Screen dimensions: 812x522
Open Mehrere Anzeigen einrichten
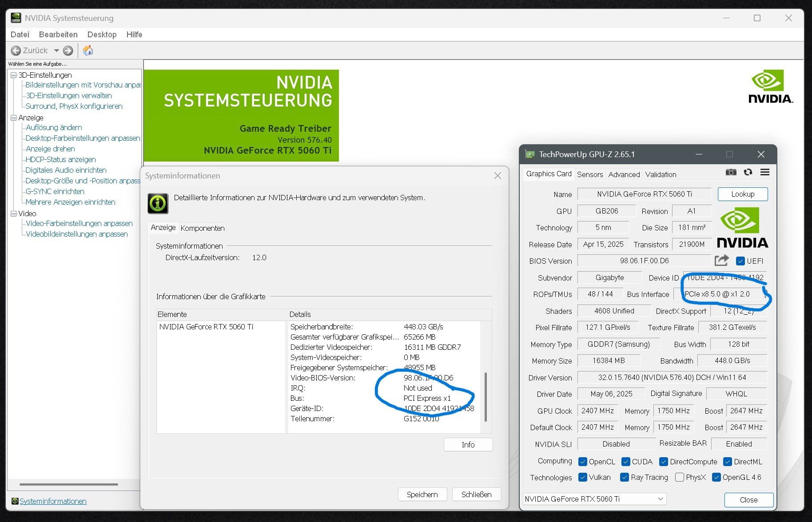pos(71,202)
